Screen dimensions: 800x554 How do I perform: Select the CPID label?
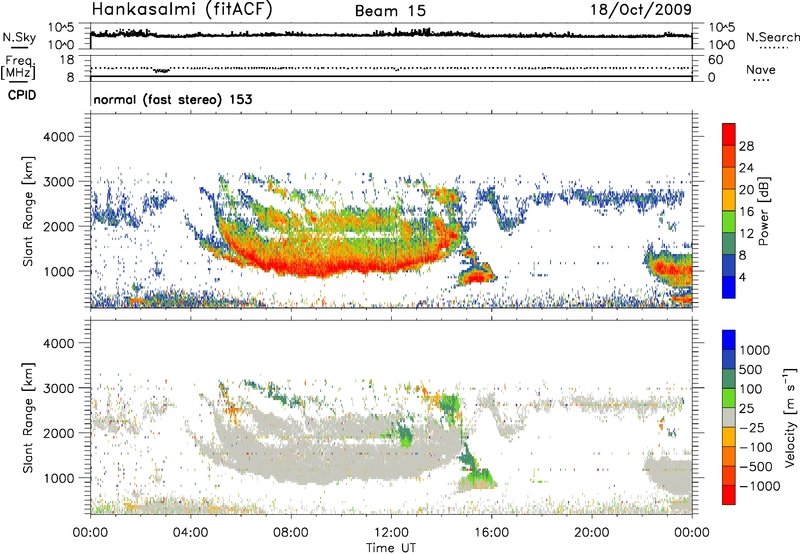(22, 95)
